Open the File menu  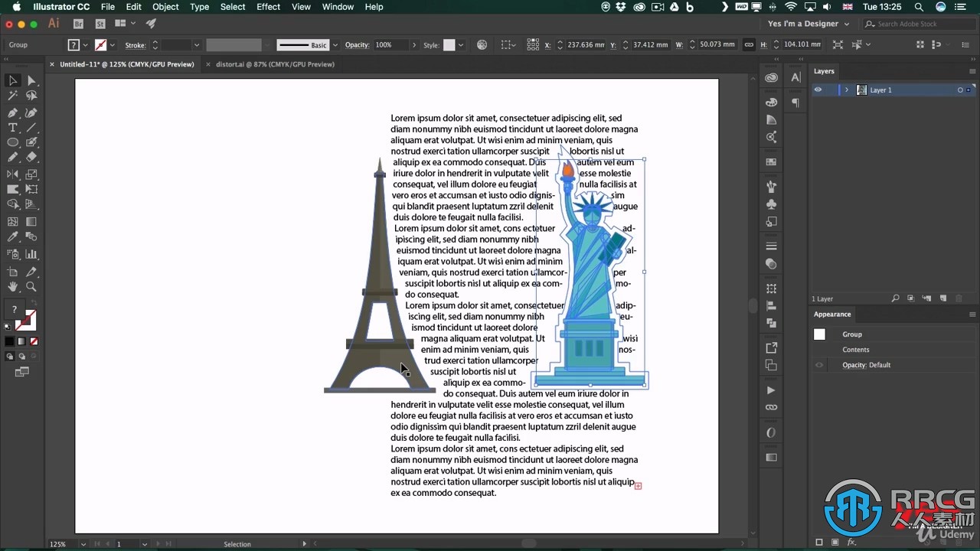click(x=108, y=7)
